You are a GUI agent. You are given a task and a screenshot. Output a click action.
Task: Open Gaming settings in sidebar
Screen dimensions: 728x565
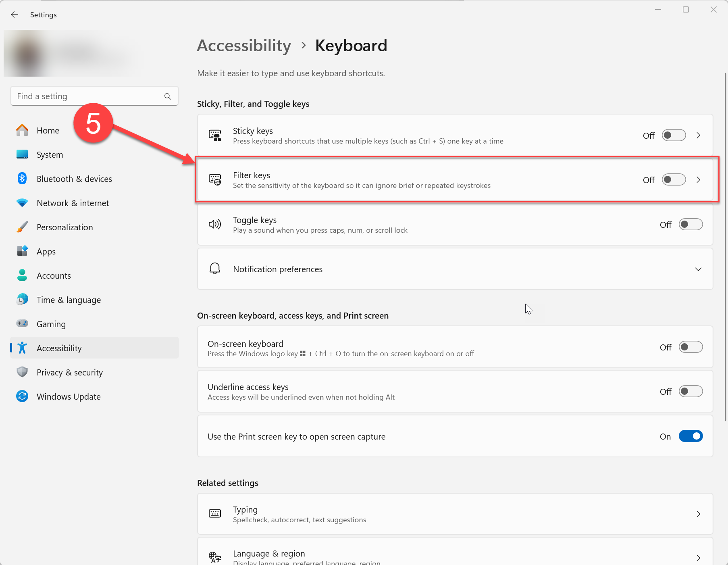click(x=51, y=324)
